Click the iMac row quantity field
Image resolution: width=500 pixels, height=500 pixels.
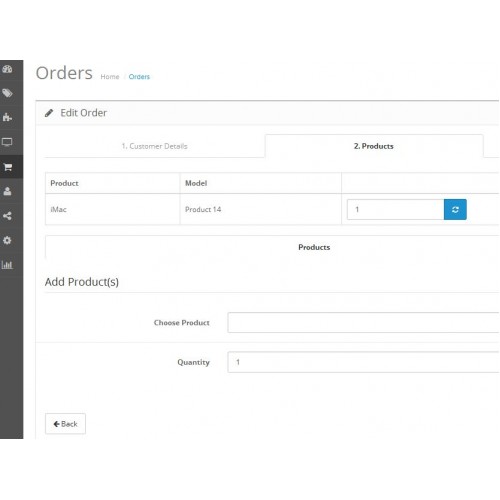click(395, 209)
